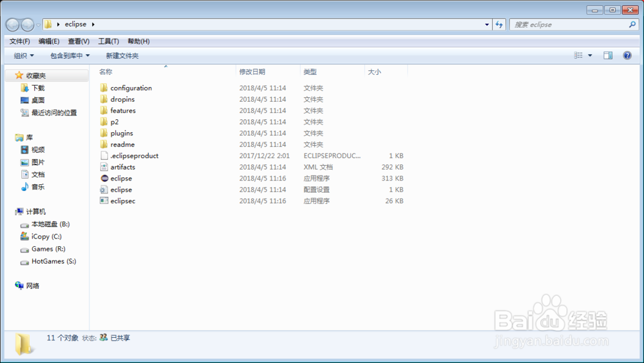Sort by 大小 column header
The height and width of the screenshot is (363, 644).
point(374,72)
